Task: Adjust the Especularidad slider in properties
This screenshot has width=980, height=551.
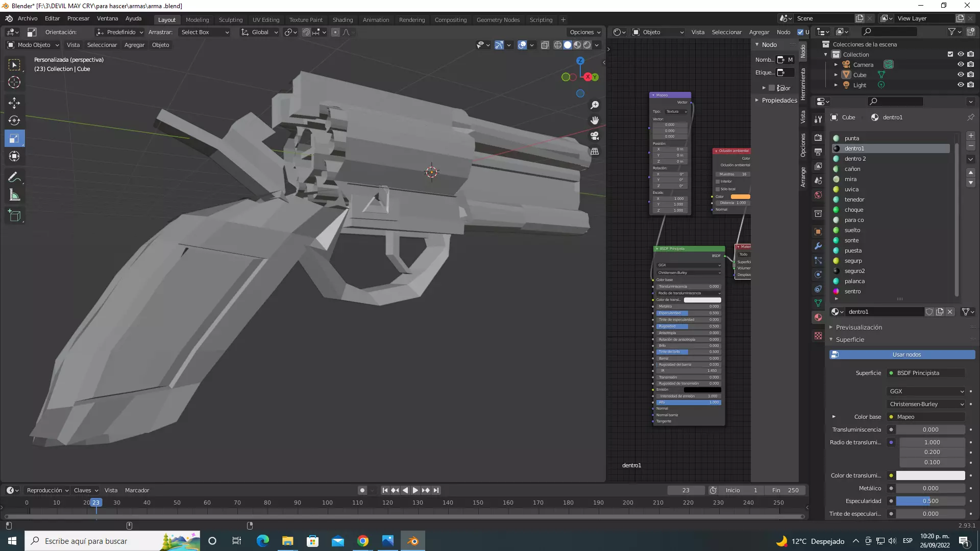Action: pos(930,501)
